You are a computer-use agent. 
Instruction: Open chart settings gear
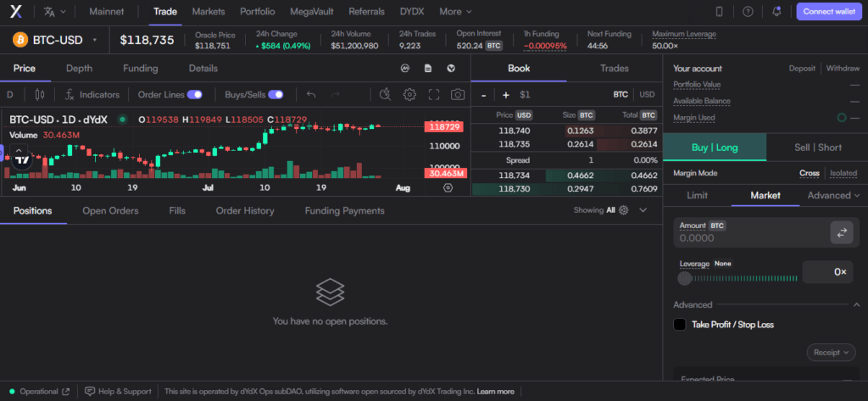pyautogui.click(x=409, y=95)
